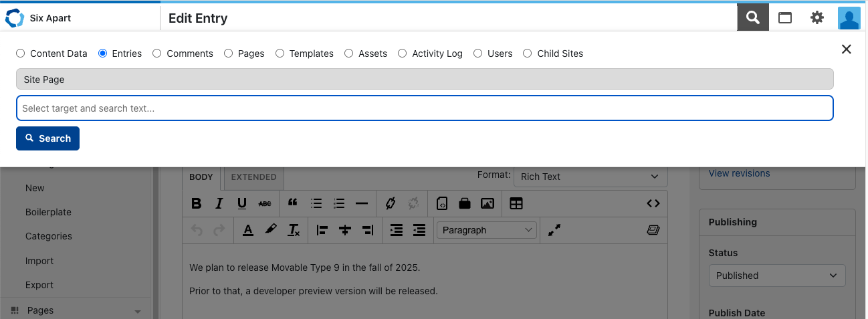Underline the selected text
Viewport: 868px width, 319px height.
[242, 203]
